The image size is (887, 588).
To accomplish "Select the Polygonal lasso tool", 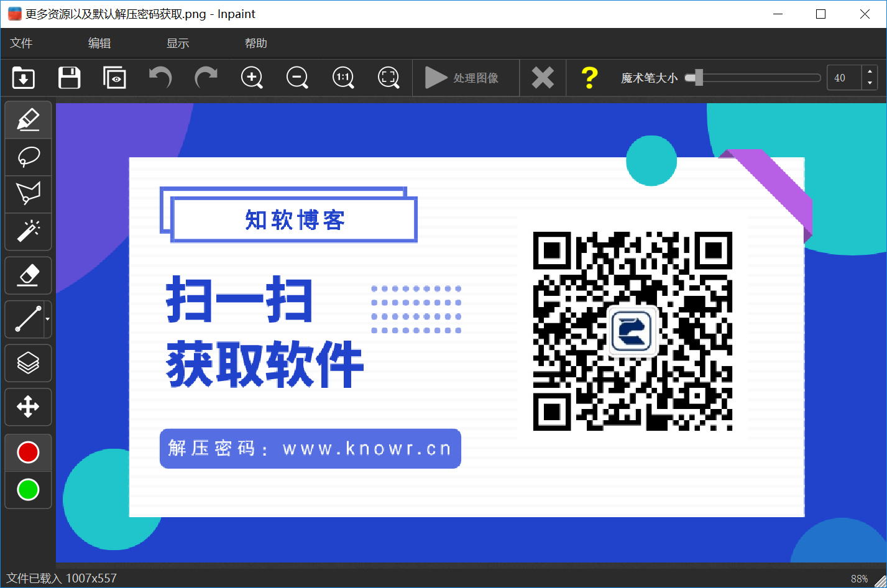I will click(x=28, y=194).
